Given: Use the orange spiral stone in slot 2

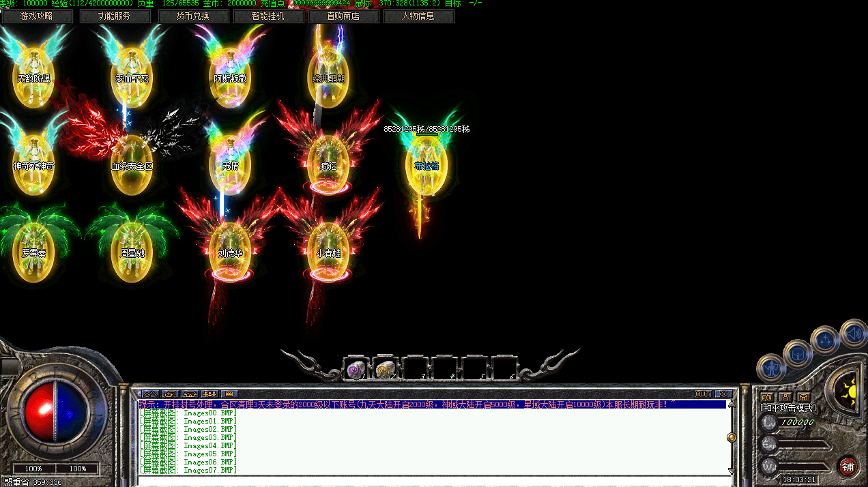Looking at the screenshot, I should pyautogui.click(x=385, y=369).
